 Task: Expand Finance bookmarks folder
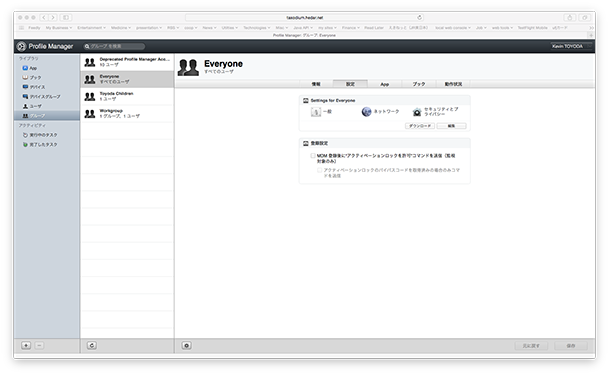point(351,28)
